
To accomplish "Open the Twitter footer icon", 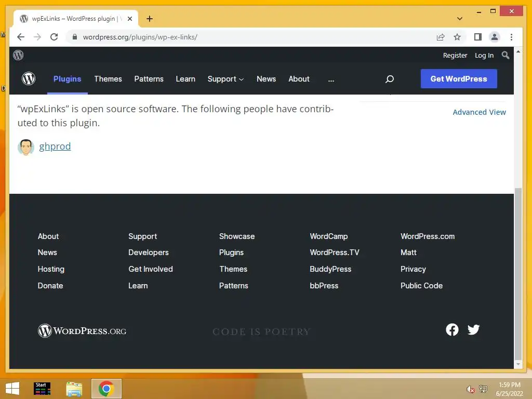I will 473,329.
